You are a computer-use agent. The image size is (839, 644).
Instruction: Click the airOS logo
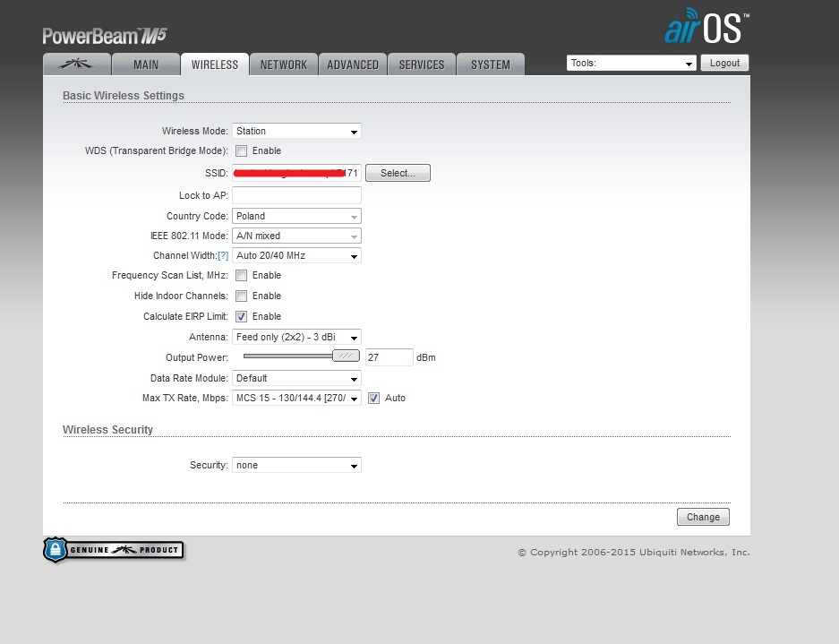(x=706, y=26)
